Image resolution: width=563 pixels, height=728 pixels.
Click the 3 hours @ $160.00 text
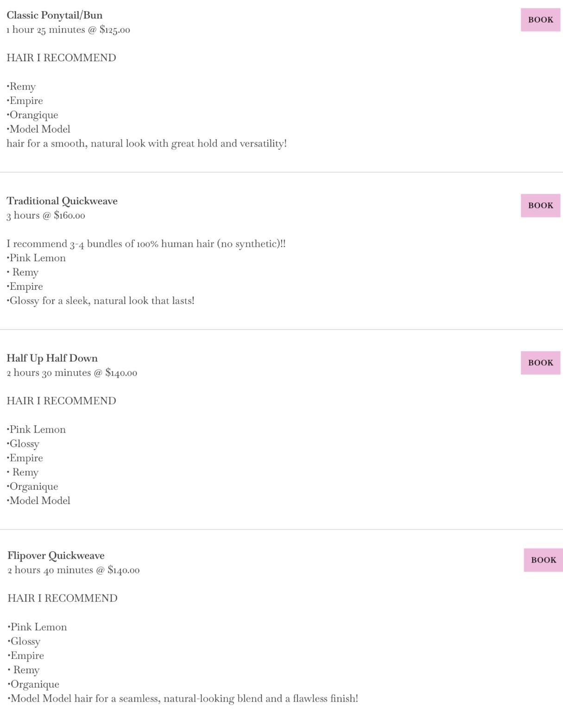46,215
